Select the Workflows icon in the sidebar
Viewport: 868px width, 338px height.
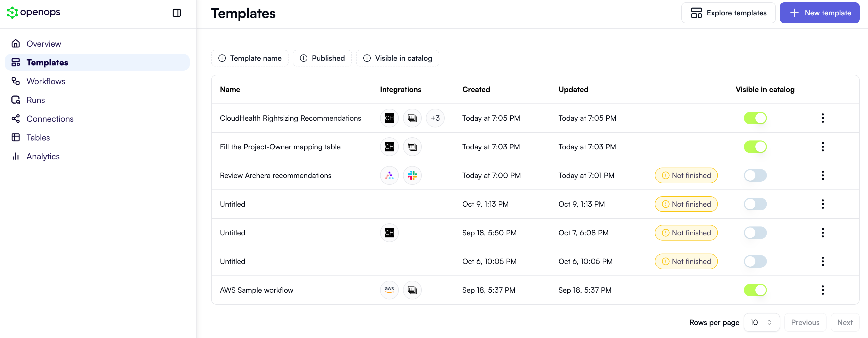coord(15,81)
